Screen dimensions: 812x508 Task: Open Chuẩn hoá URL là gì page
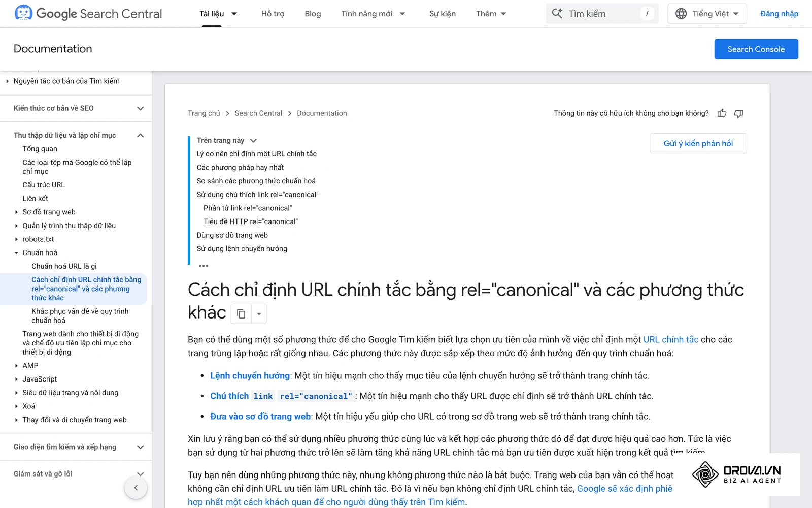coord(64,266)
